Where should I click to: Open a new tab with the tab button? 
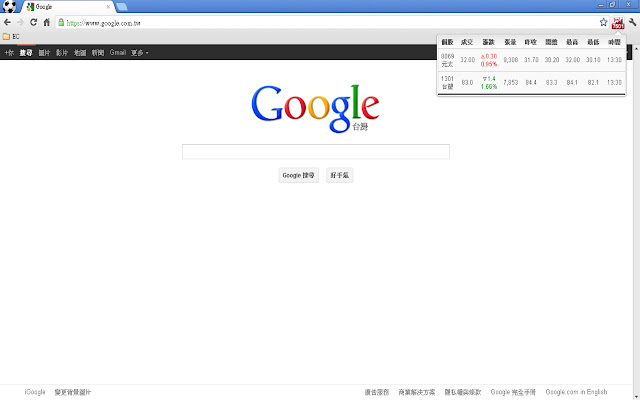click(122, 7)
